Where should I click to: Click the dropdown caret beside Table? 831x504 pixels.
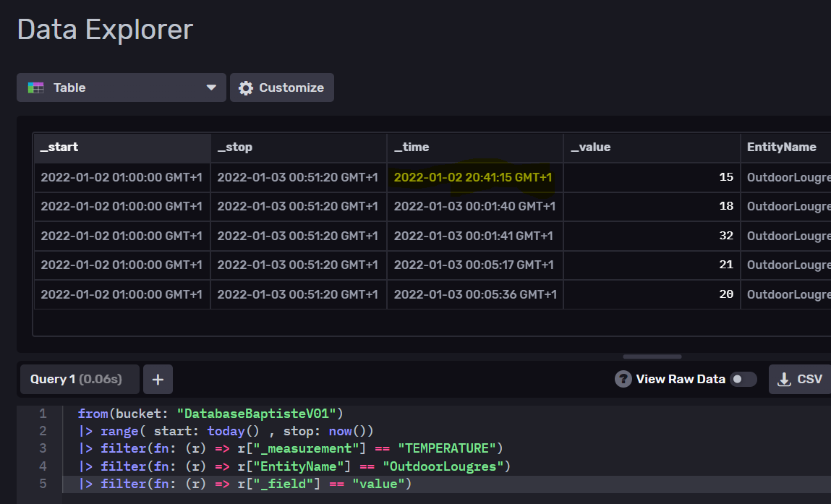point(211,87)
